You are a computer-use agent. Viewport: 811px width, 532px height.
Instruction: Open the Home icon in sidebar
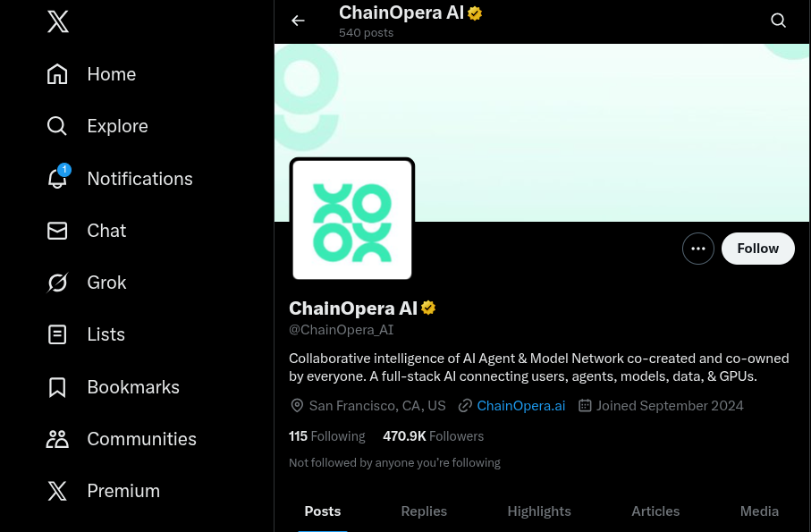coord(57,74)
